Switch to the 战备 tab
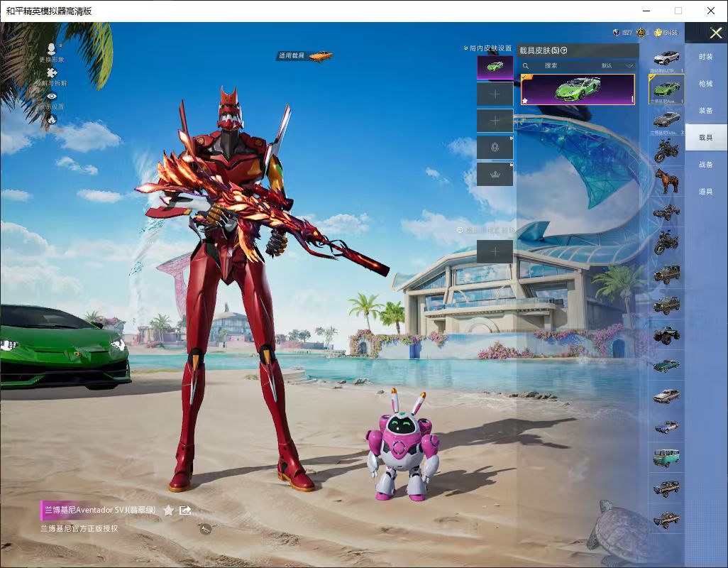The height and width of the screenshot is (568, 728). tap(706, 165)
